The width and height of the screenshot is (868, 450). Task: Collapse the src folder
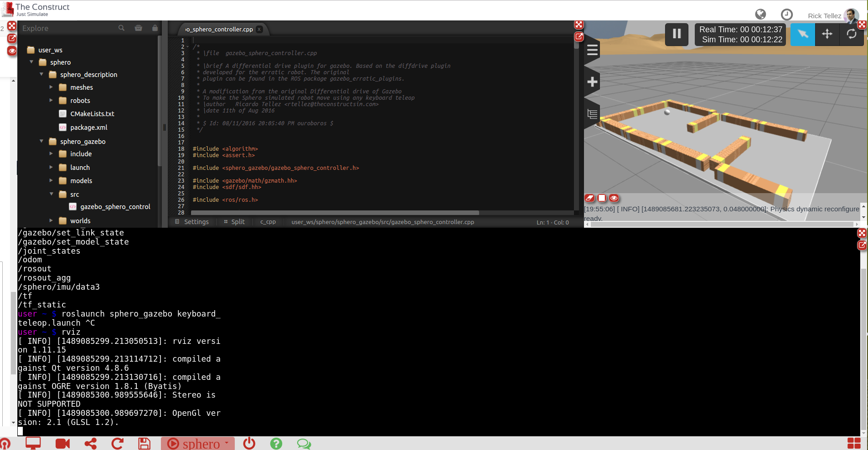click(x=51, y=194)
